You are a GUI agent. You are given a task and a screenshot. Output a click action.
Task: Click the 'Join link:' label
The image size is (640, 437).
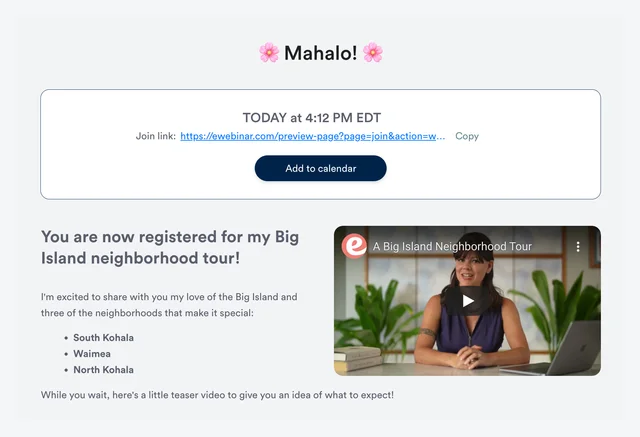point(156,136)
